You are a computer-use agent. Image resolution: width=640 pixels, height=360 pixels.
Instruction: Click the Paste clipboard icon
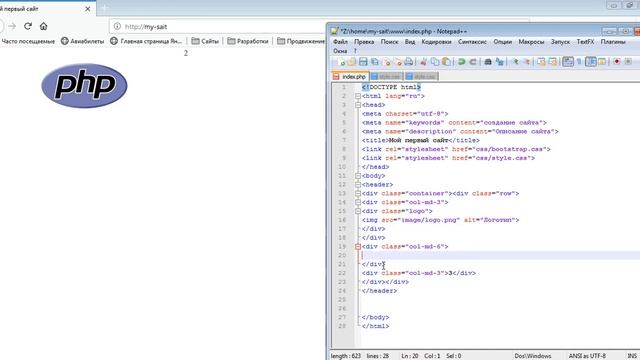coord(447,62)
